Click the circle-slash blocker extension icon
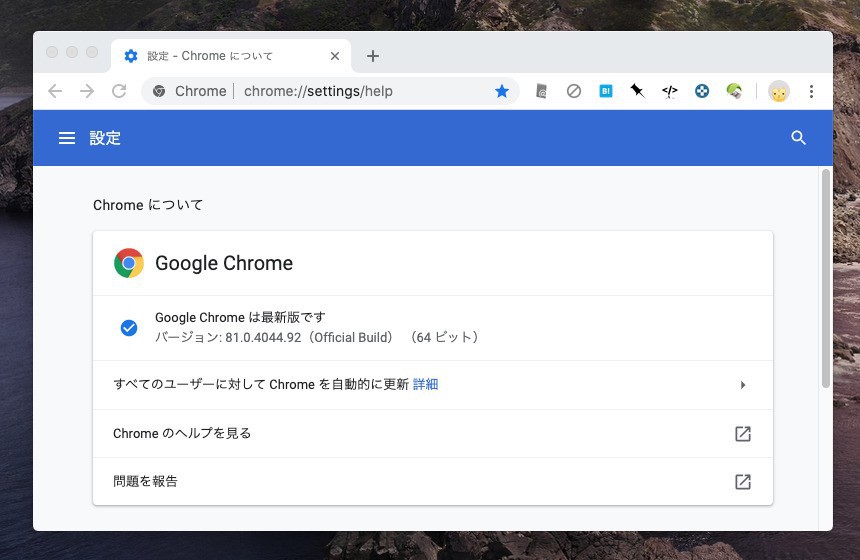Screen dimensions: 860x560 point(574,91)
